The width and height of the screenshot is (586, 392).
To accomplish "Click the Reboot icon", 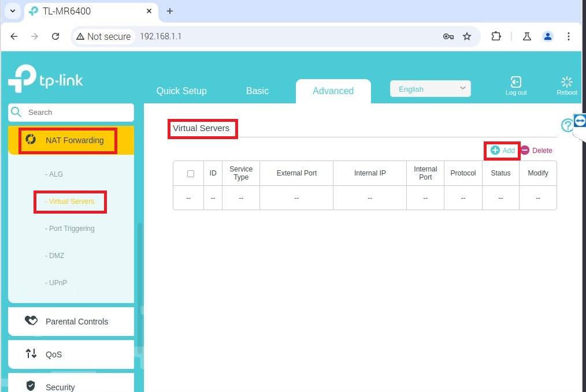I will point(566,83).
